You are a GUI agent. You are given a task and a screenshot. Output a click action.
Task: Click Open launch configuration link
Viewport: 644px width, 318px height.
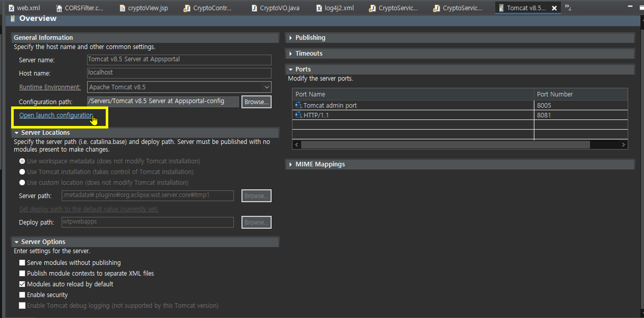56,115
